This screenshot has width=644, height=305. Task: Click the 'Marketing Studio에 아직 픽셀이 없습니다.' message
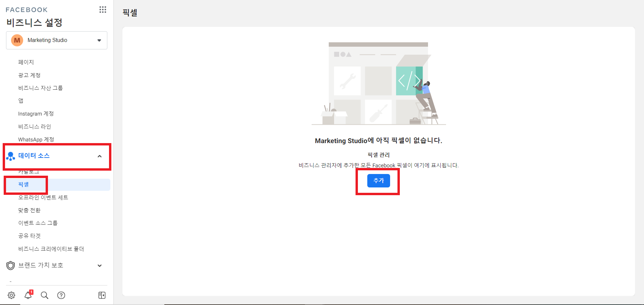[x=379, y=140]
